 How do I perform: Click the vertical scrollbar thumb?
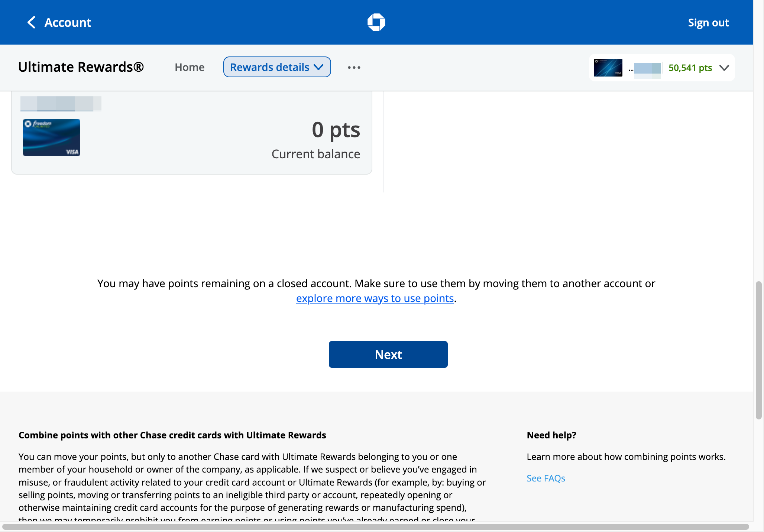coord(759,350)
